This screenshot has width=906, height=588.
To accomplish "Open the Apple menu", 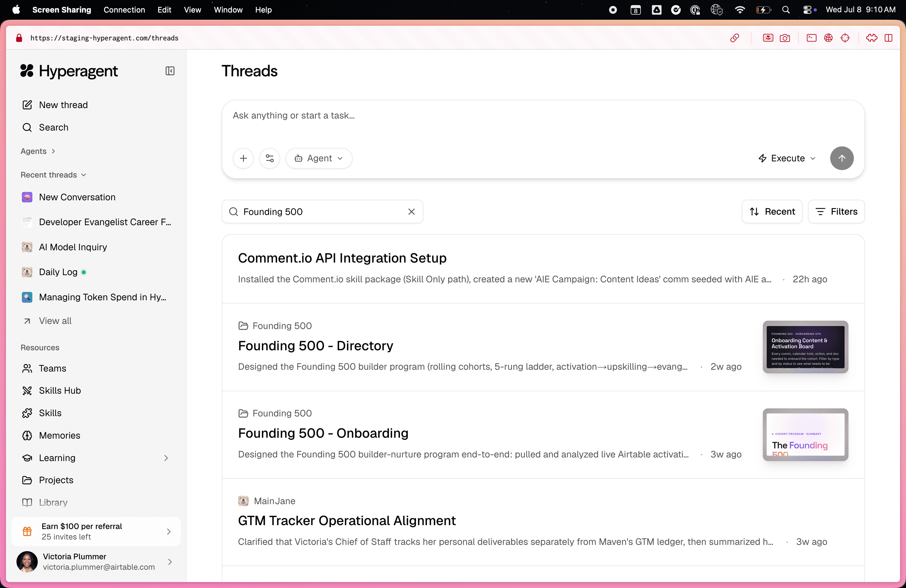I will (x=16, y=10).
